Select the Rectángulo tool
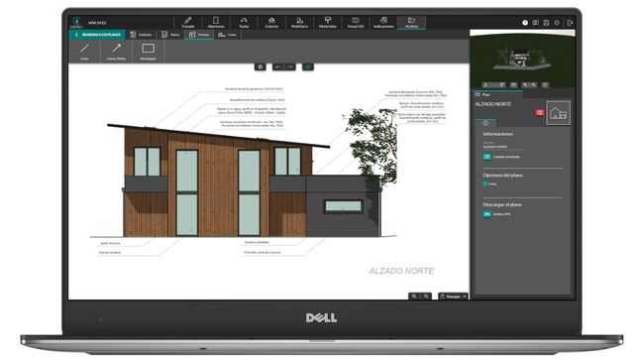 point(148,52)
